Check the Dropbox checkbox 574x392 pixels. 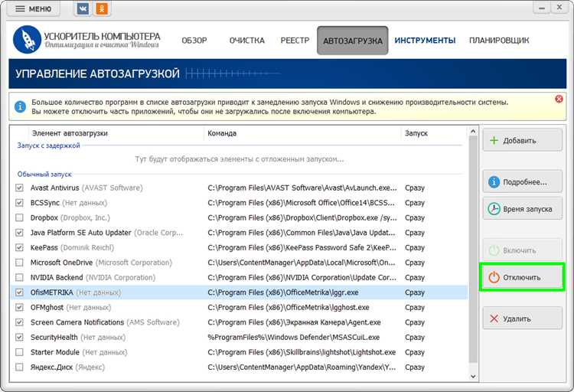[x=19, y=217]
